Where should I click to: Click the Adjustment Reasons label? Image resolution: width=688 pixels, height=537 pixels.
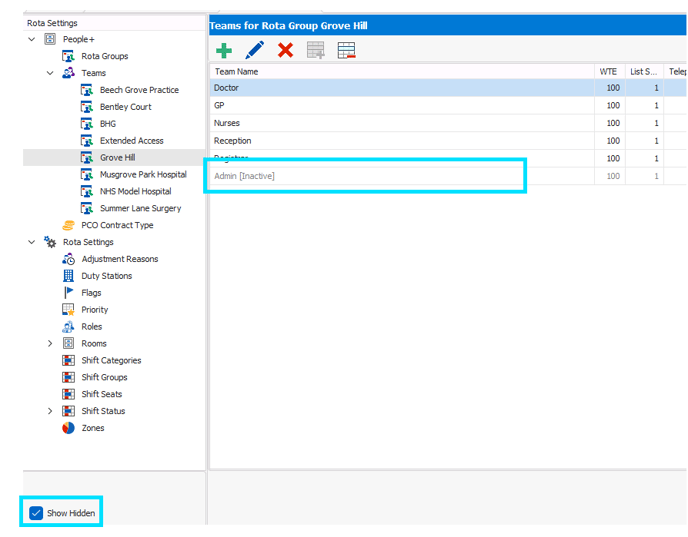pyautogui.click(x=120, y=259)
